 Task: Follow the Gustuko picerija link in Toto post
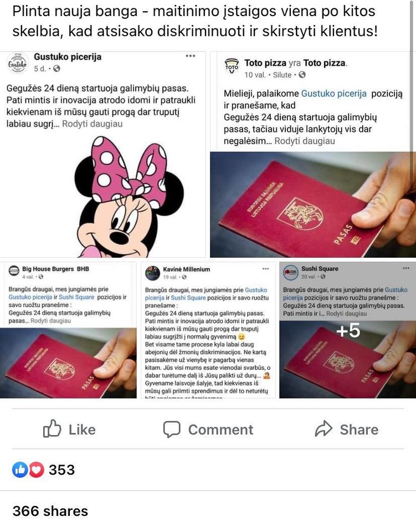[x=334, y=93]
